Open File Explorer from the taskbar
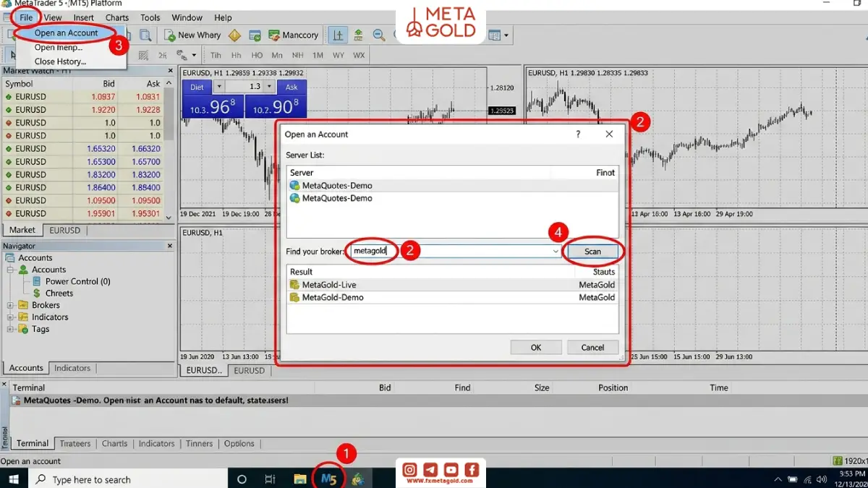This screenshot has height=488, width=868. [299, 479]
